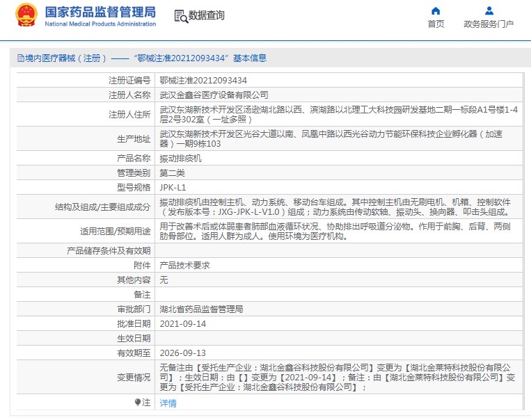Click the approval date 2021-09-14 cell
Viewport: 531px width, 420px height.
pyautogui.click(x=182, y=323)
